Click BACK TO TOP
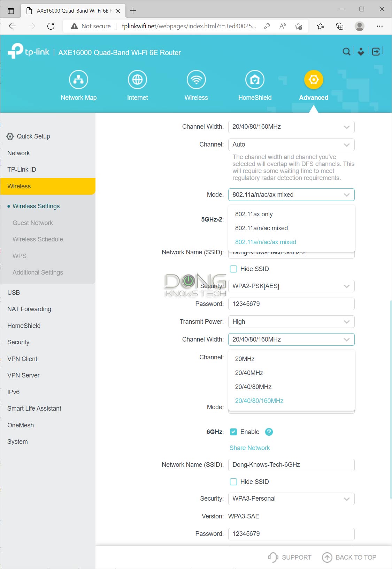Screen dimensions: 392x569 (349, 557)
